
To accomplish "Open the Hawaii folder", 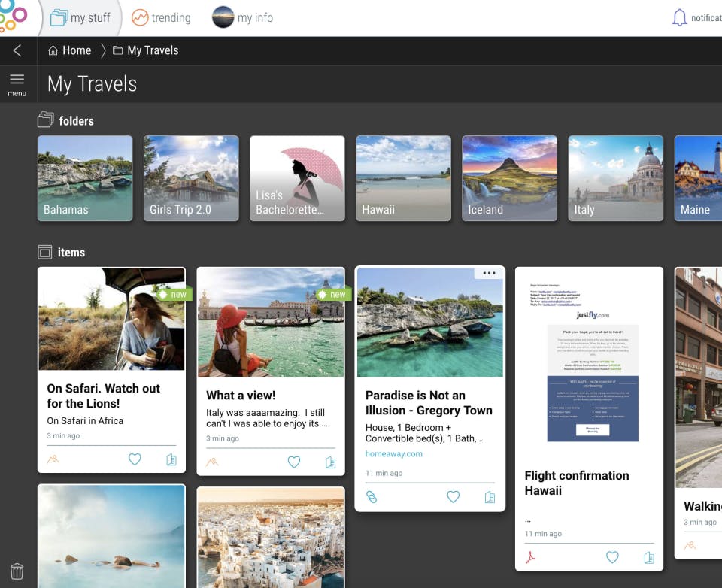I will click(403, 178).
